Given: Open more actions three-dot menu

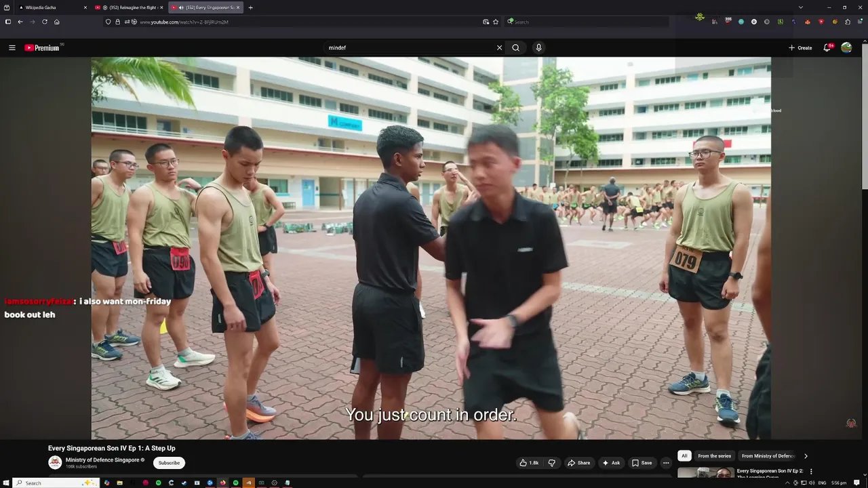Looking at the screenshot, I should pyautogui.click(x=666, y=463).
